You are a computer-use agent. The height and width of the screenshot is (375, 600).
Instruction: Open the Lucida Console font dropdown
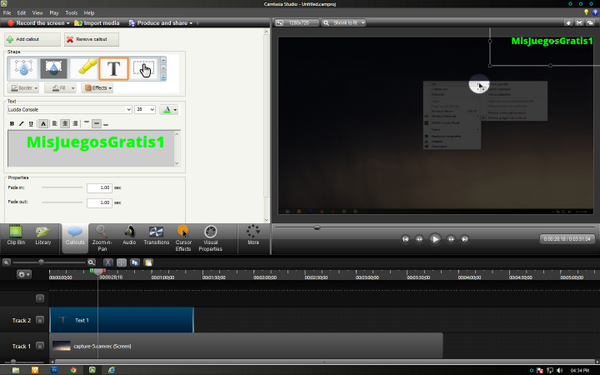pyautogui.click(x=129, y=109)
